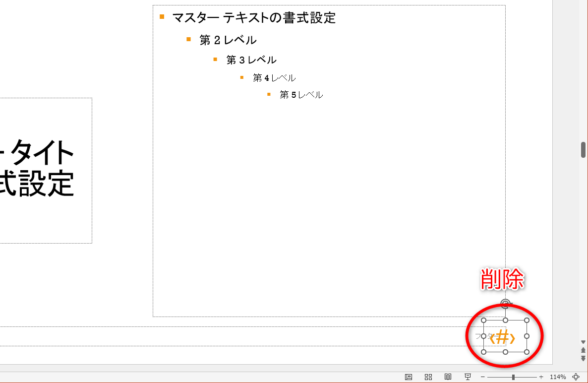The image size is (588, 383).
Task: Click the zoom out minus button
Action: 482,377
